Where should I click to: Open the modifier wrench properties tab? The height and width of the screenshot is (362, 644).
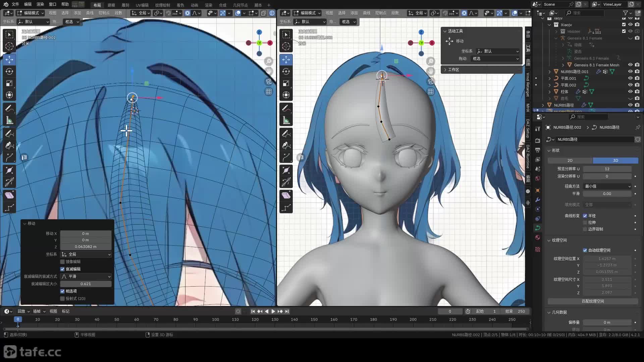coord(538,200)
